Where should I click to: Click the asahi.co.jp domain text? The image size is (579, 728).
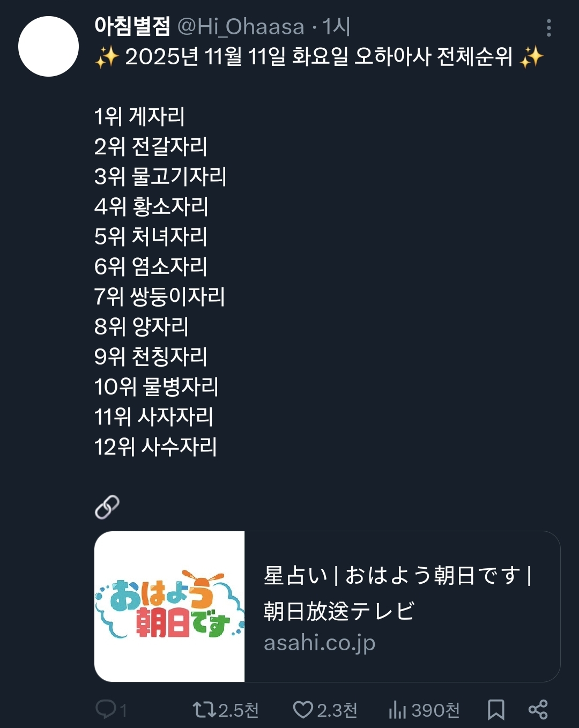(320, 642)
